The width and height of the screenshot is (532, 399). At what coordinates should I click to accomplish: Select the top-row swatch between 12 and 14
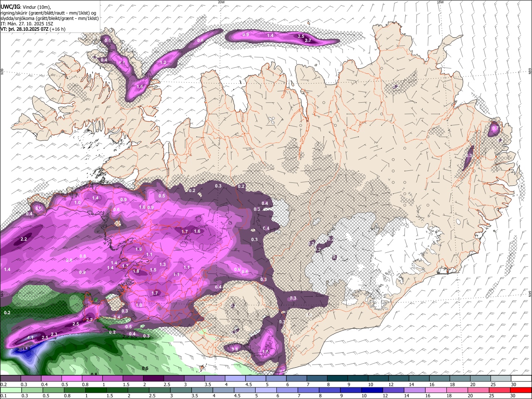(399, 378)
